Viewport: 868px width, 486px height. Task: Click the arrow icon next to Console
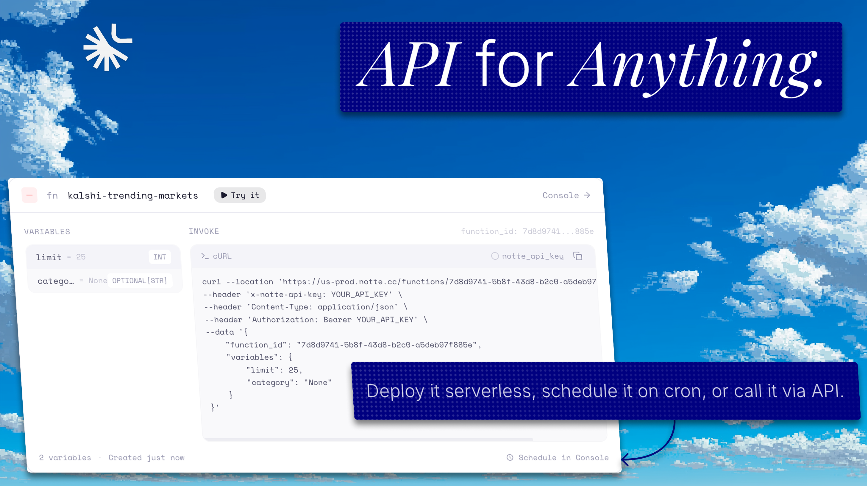(587, 195)
